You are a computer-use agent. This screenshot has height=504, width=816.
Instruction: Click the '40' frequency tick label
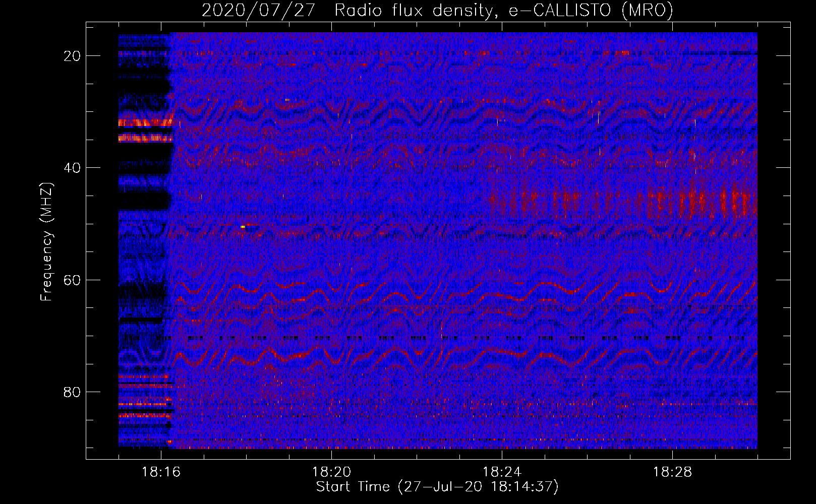[72, 168]
